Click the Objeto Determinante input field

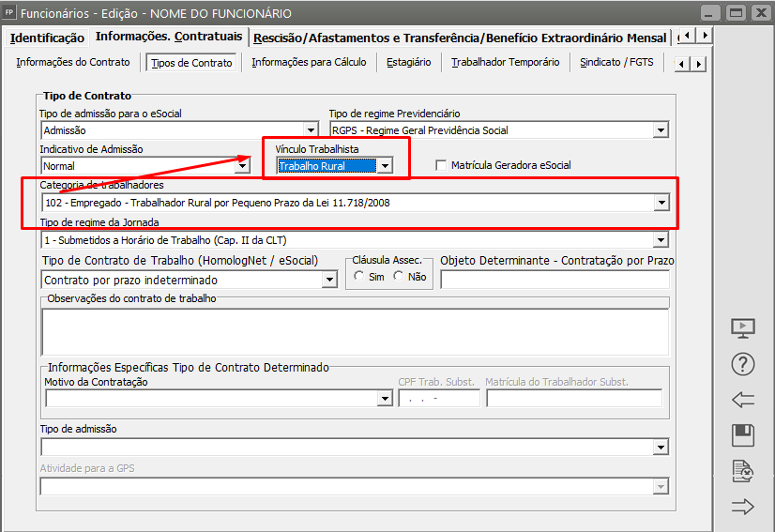[x=555, y=280]
